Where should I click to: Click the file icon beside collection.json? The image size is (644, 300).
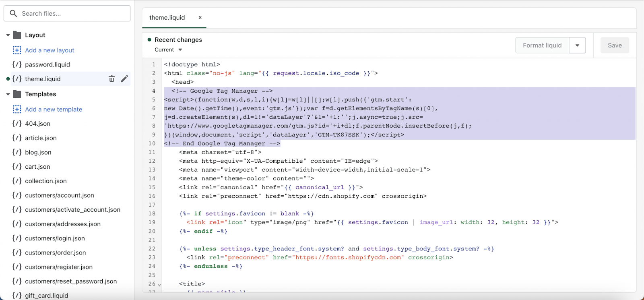click(x=17, y=181)
